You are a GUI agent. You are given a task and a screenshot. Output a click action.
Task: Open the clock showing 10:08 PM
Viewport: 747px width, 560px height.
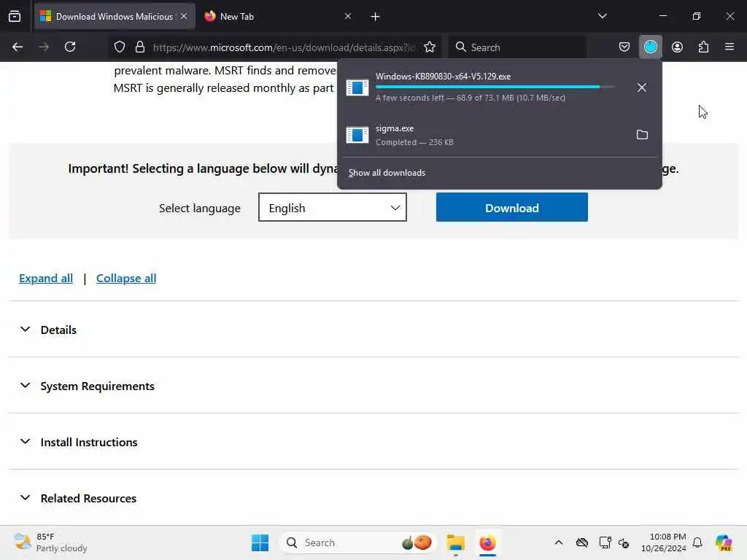click(x=664, y=542)
